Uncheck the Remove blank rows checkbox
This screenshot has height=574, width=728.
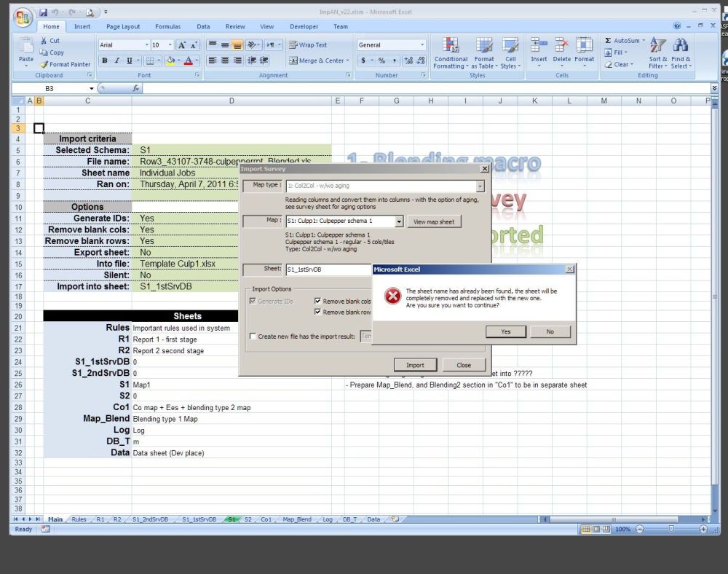[x=318, y=312]
